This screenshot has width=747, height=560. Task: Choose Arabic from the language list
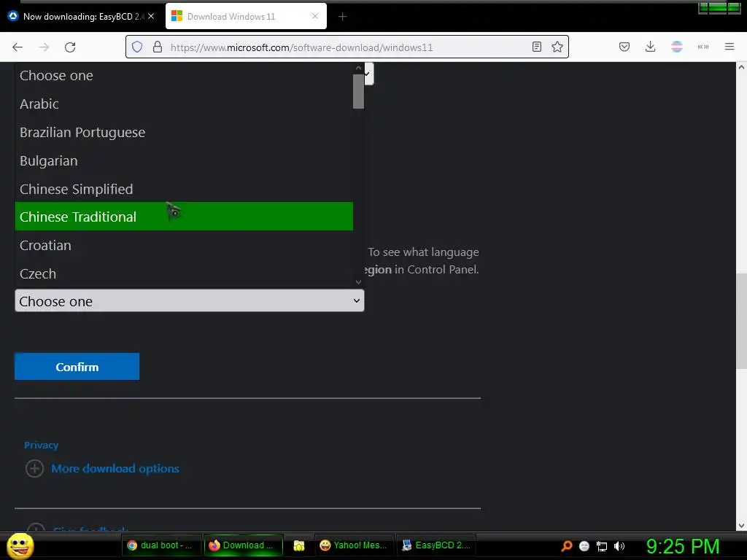coord(184,104)
